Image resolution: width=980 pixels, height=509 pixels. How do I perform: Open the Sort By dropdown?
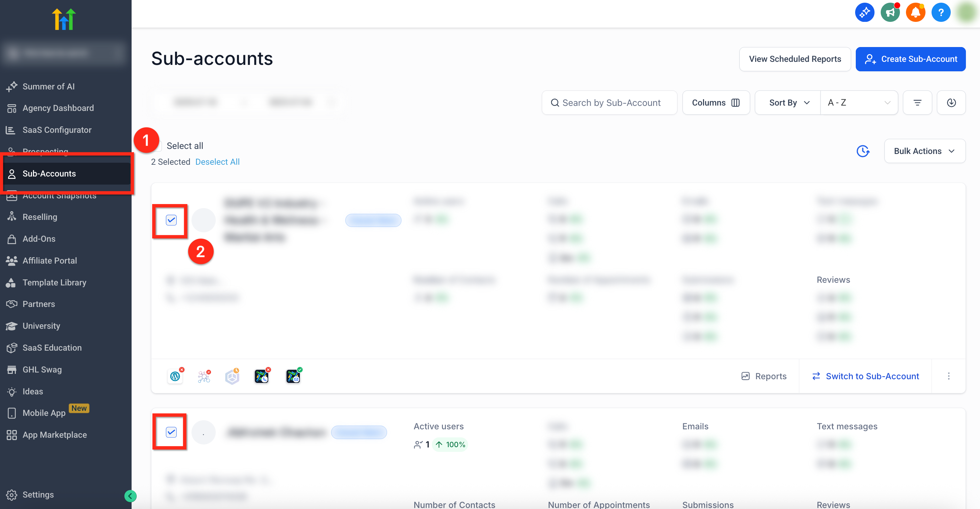[x=788, y=103]
